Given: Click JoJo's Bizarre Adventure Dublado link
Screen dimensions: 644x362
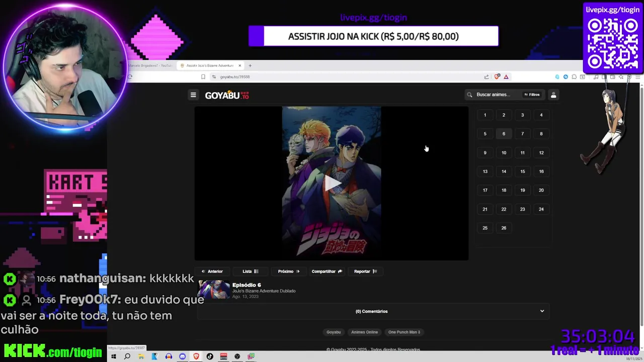Looking at the screenshot, I should pyautogui.click(x=264, y=291).
